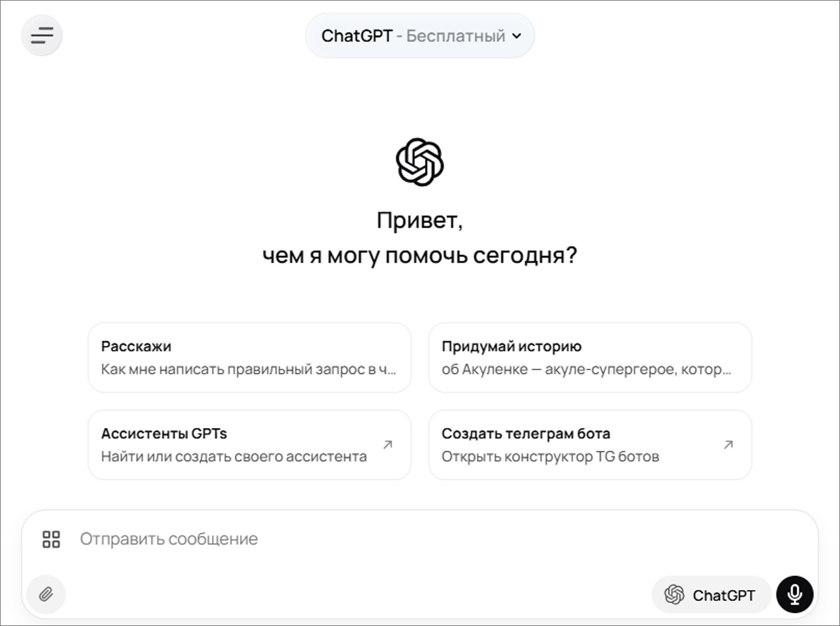This screenshot has height=626, width=840.
Task: Attach a file with the paperclip icon
Action: 46,594
